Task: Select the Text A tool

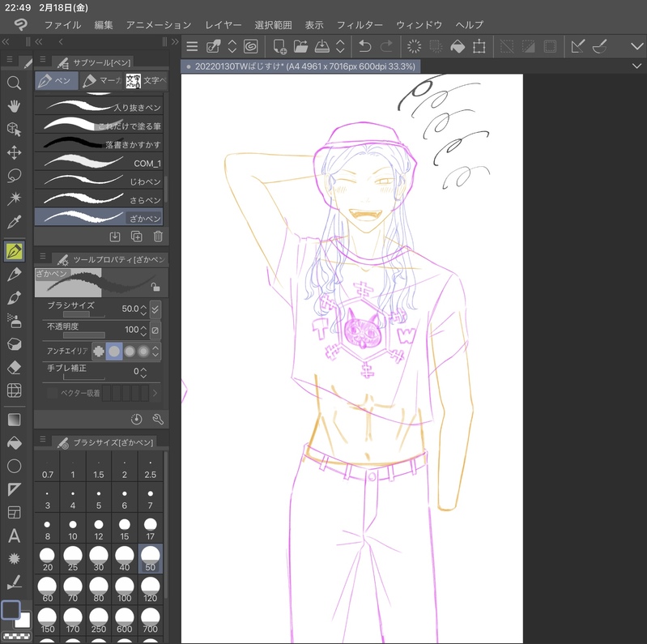Action: tap(14, 535)
